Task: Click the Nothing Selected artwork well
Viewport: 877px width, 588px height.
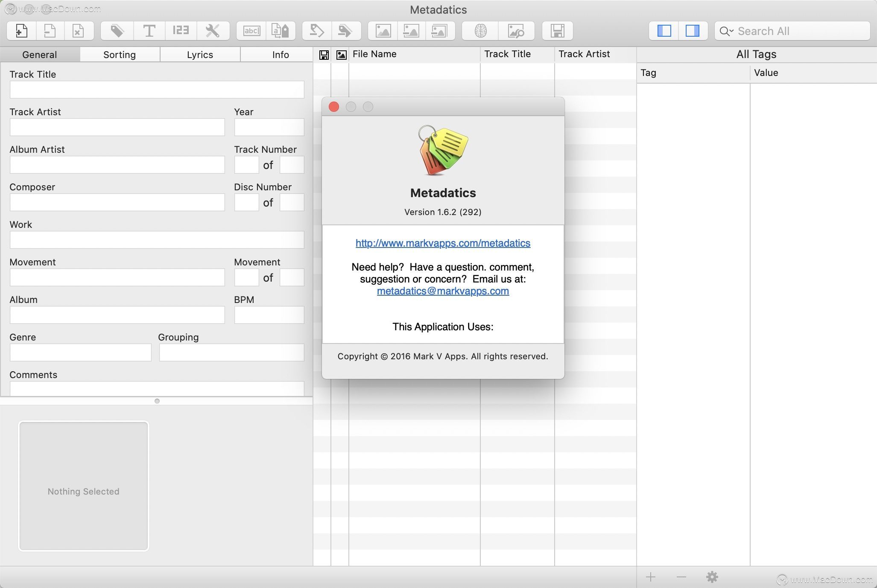Action: click(84, 486)
